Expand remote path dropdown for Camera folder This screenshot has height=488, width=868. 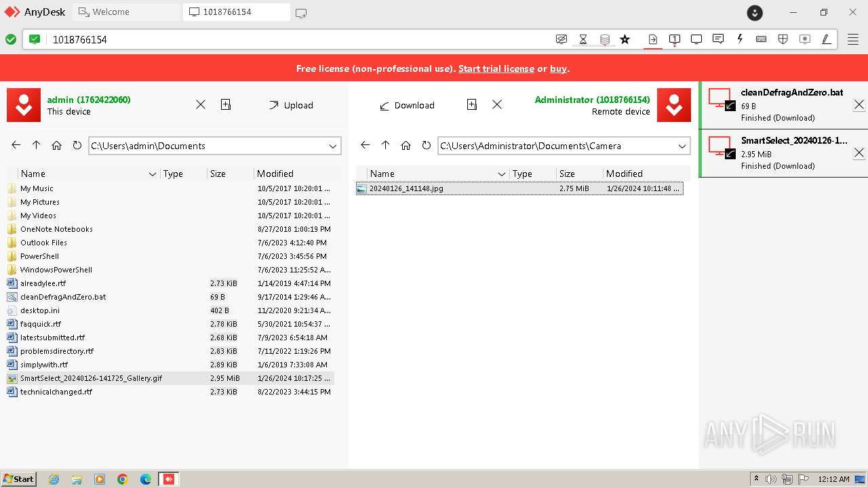682,146
